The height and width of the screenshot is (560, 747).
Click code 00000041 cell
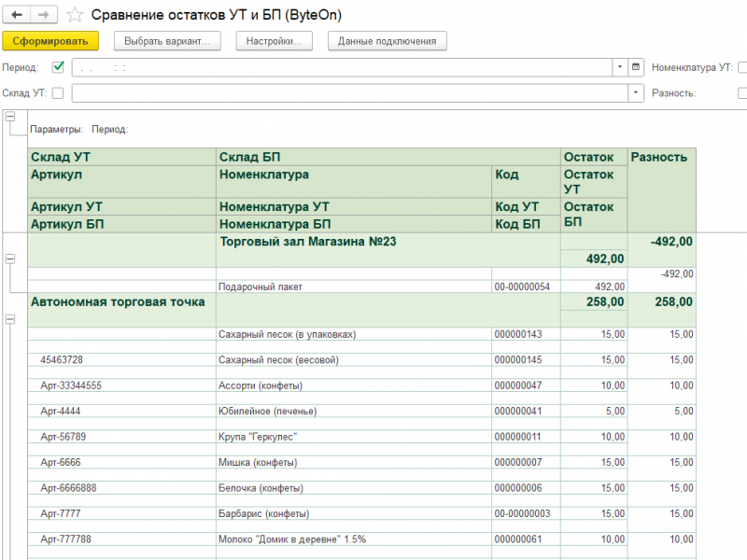(526, 412)
